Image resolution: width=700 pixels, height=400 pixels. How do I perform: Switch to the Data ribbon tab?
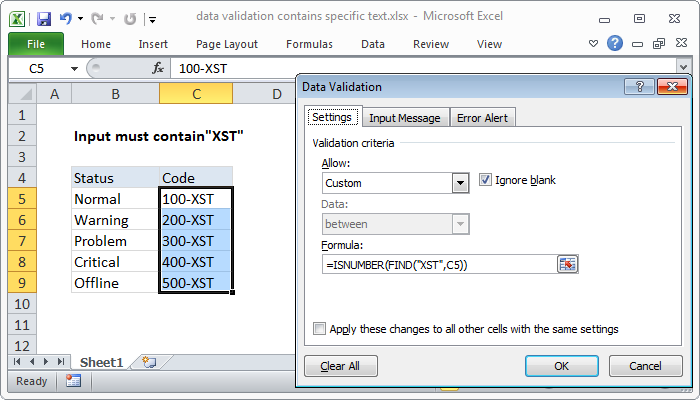click(x=373, y=44)
